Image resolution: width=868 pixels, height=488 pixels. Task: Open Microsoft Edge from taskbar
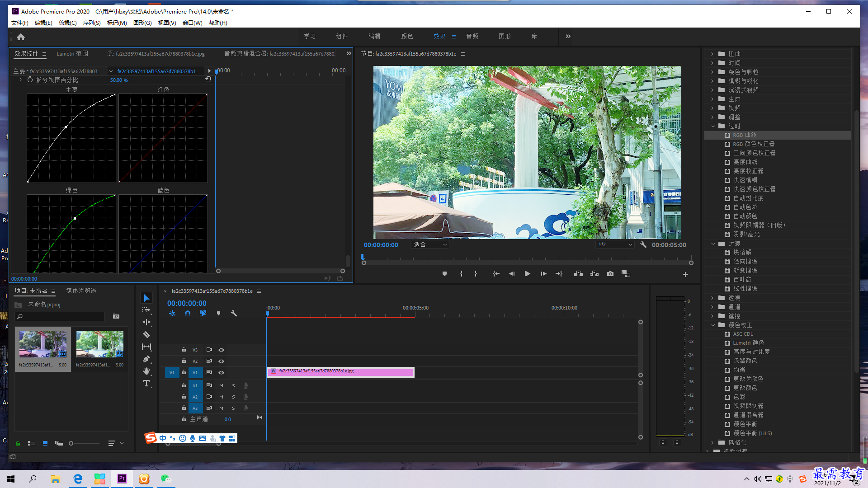tap(78, 479)
